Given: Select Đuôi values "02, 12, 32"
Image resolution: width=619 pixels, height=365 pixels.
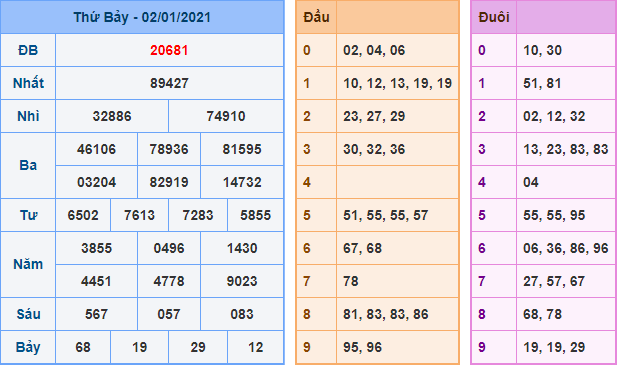Looking at the screenshot, I should (554, 116).
